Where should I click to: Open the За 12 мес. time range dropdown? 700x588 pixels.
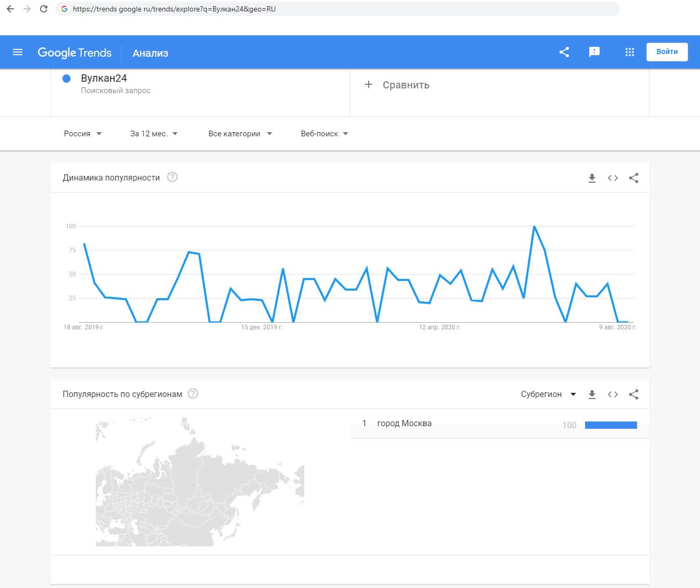pos(154,134)
